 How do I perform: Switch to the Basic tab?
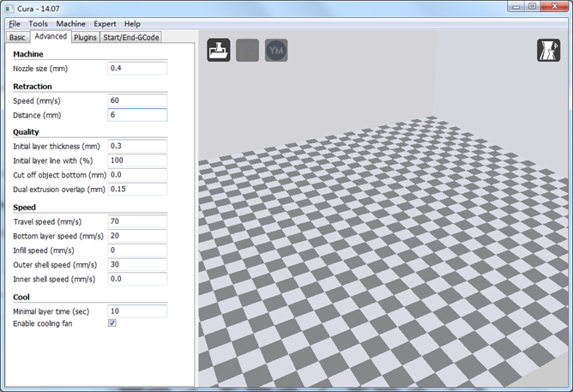17,38
